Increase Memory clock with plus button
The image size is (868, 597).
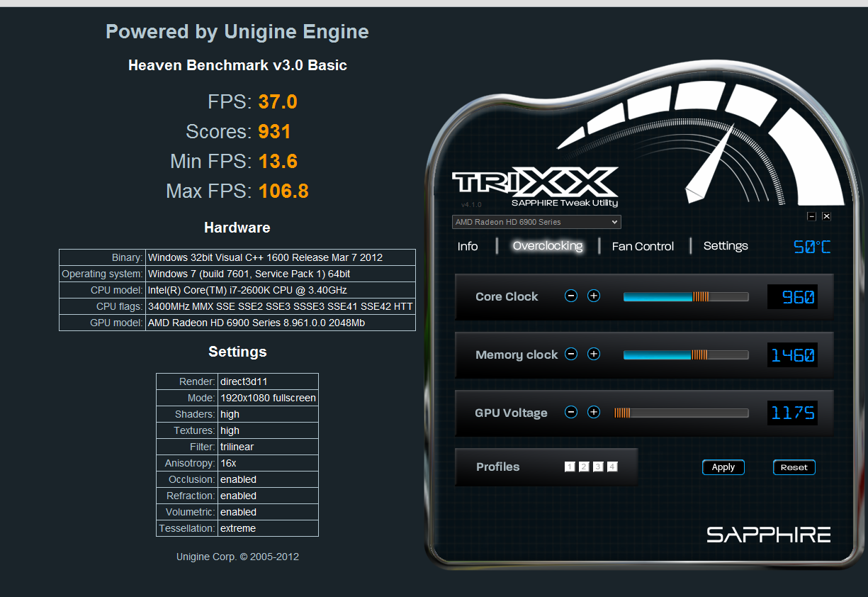coord(594,354)
